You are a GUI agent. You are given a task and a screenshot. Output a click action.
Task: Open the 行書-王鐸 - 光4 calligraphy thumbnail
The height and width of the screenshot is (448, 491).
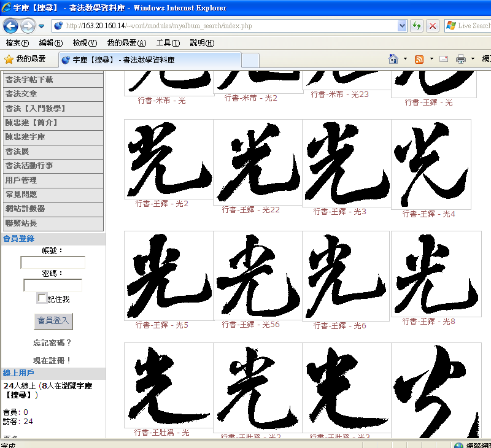(x=431, y=164)
